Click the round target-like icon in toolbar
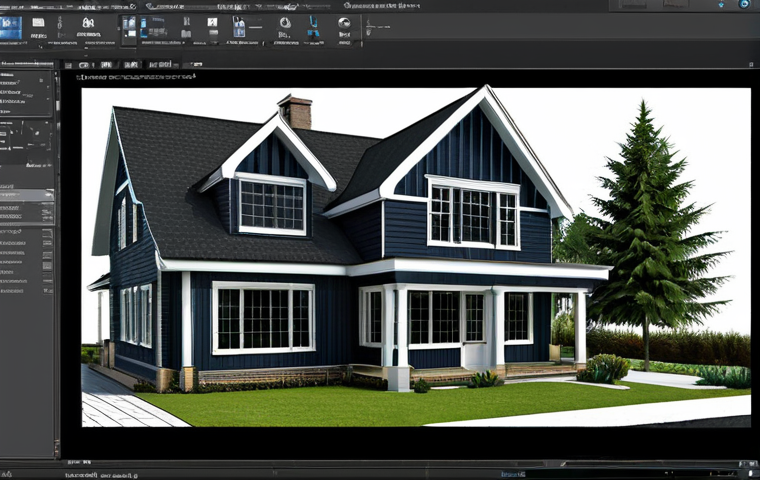The image size is (760, 480). click(x=285, y=23)
